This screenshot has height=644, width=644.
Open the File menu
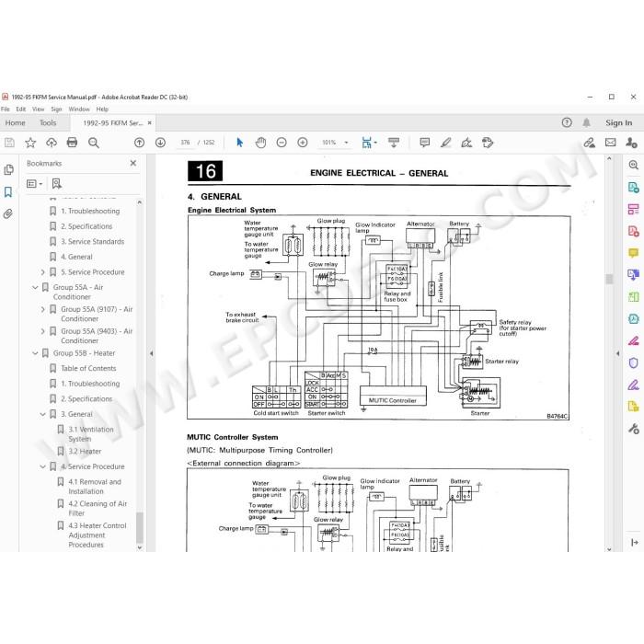pos(6,109)
